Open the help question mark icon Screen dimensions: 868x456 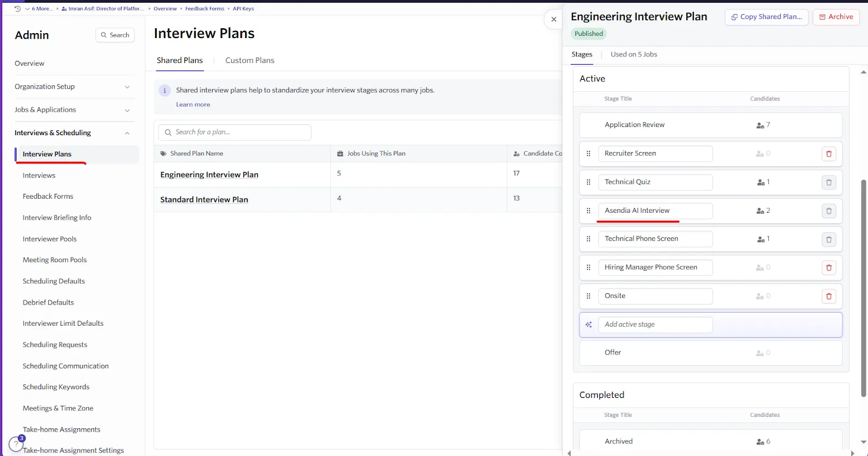click(16, 444)
